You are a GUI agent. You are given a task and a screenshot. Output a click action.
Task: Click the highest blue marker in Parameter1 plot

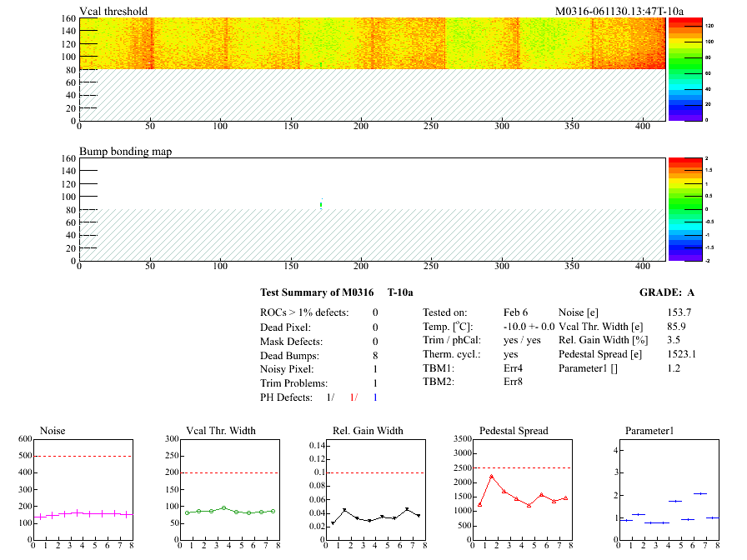(x=699, y=493)
